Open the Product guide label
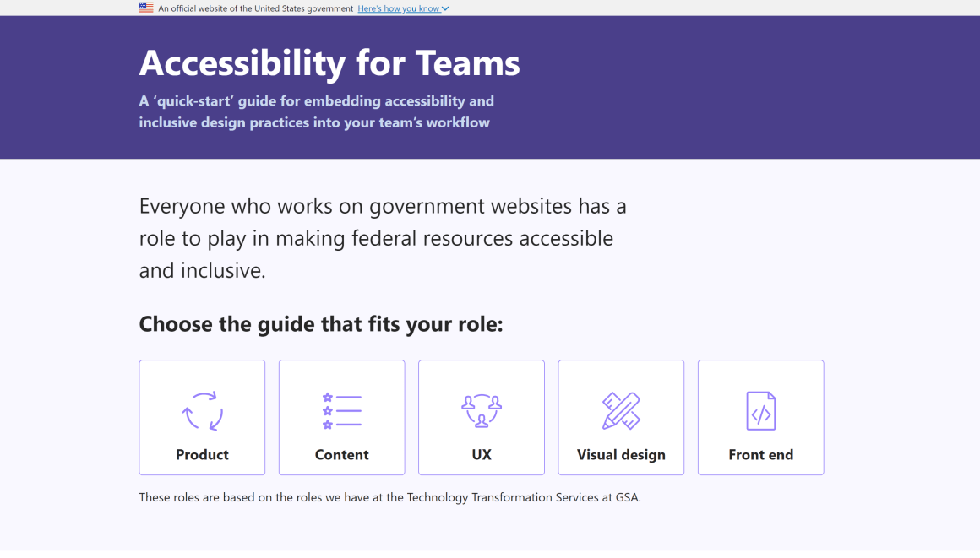The height and width of the screenshot is (558, 980). [202, 454]
